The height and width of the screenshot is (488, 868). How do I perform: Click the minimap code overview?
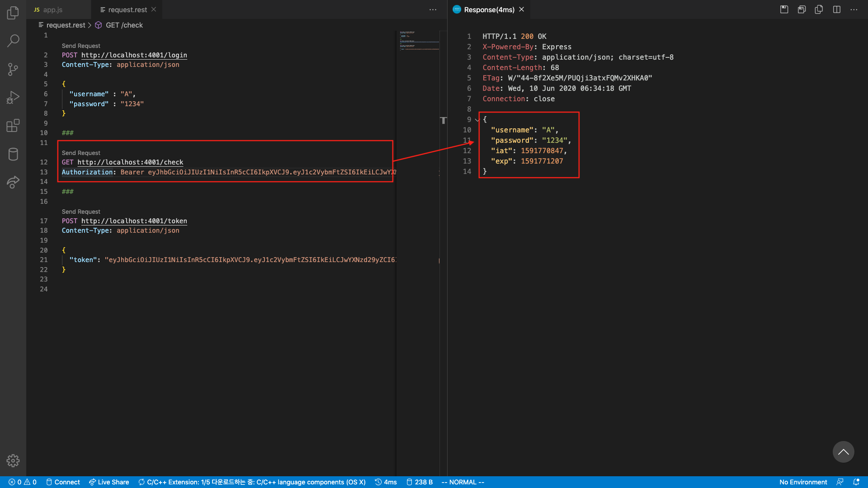419,41
